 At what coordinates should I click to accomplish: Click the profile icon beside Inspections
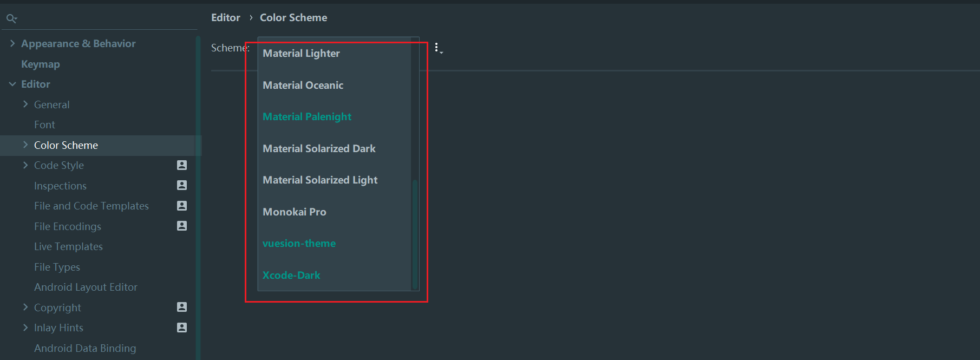pos(182,185)
